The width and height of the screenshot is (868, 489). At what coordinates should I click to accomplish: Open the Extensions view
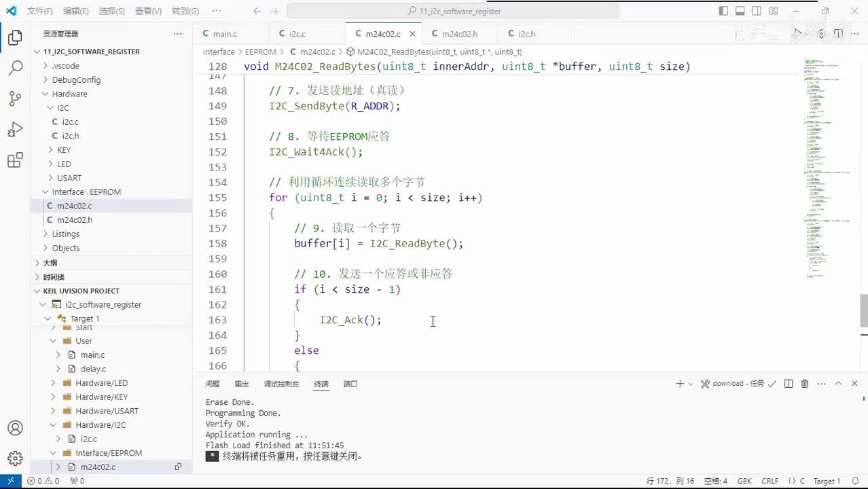coord(15,161)
